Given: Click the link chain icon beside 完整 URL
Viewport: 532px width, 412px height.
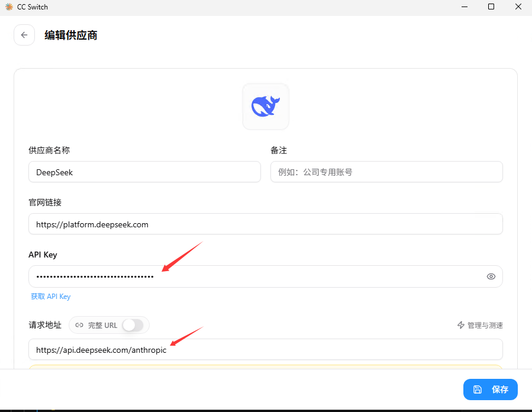Looking at the screenshot, I should (x=79, y=325).
